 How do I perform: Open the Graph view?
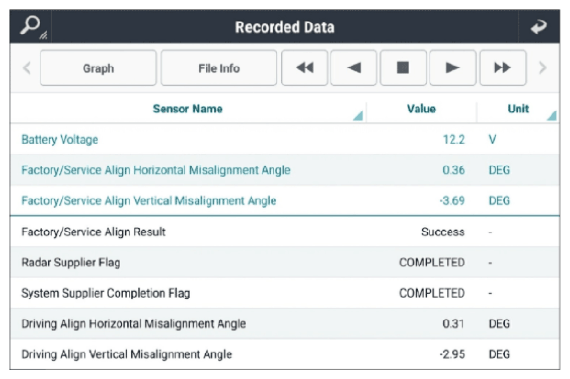click(98, 68)
